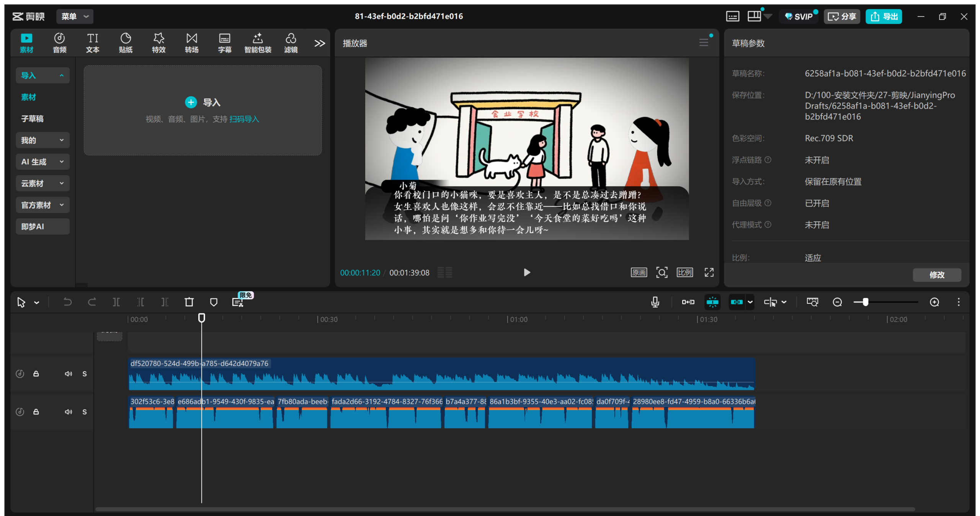Click the split clip tool icon

(x=116, y=302)
